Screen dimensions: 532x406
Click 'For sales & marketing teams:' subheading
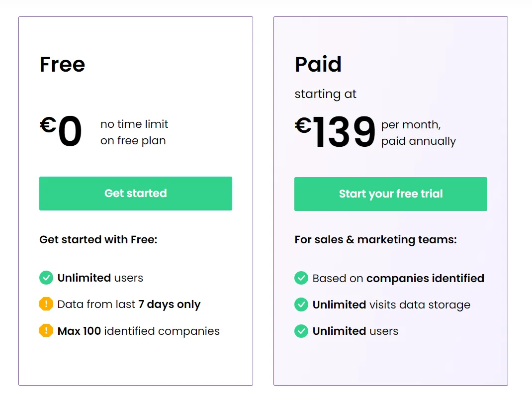pyautogui.click(x=375, y=240)
